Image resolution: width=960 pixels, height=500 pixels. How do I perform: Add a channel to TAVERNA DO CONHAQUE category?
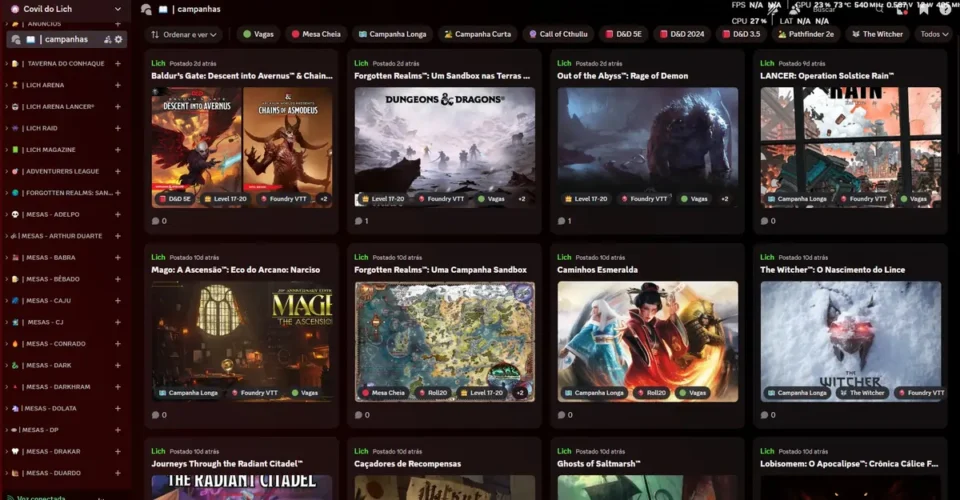[x=118, y=64]
